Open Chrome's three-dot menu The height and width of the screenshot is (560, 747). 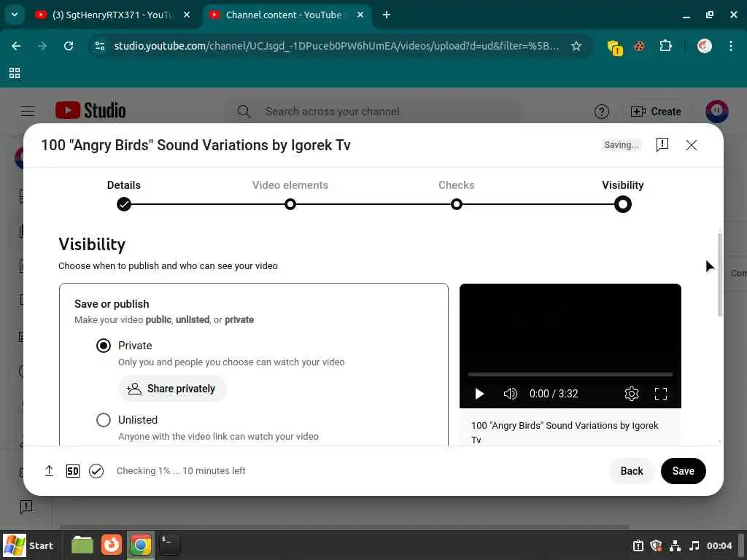tap(731, 46)
